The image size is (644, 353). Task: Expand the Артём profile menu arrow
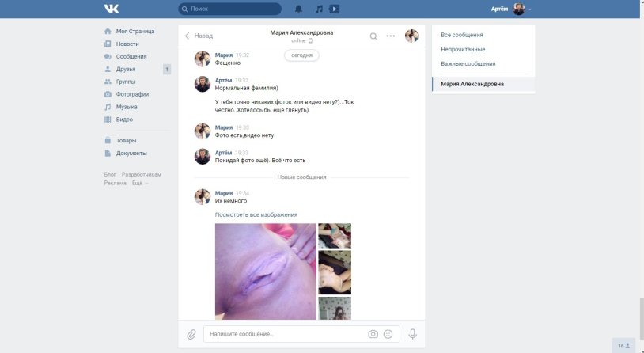530,9
